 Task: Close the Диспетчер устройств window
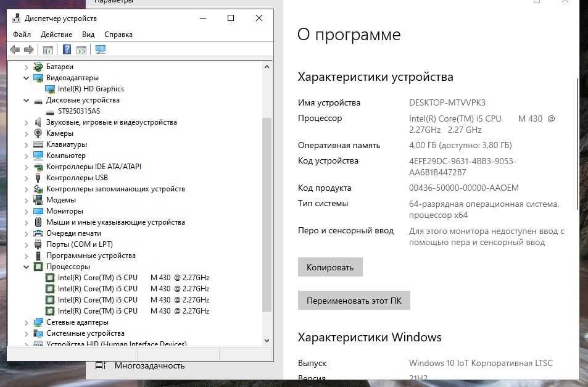[x=259, y=18]
